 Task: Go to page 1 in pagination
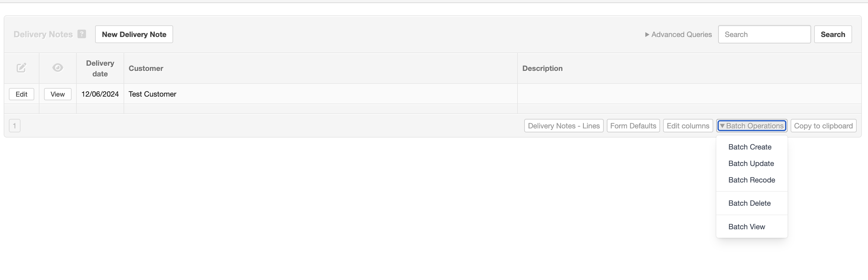tap(14, 126)
